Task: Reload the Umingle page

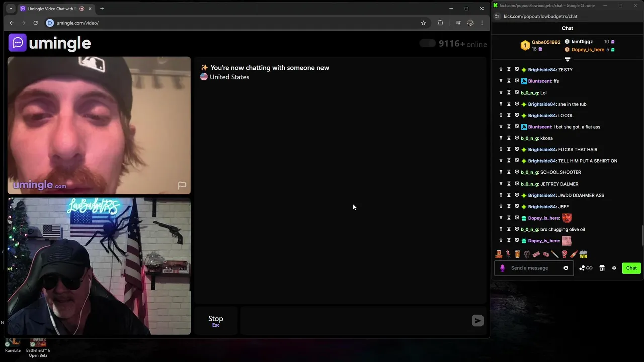Action: 35,23
